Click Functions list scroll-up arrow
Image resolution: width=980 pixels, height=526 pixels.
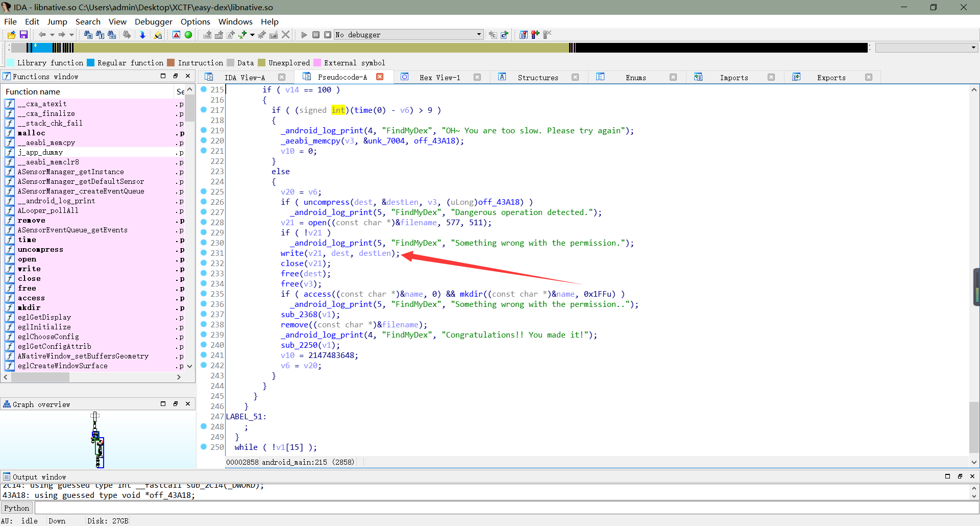[x=190, y=89]
